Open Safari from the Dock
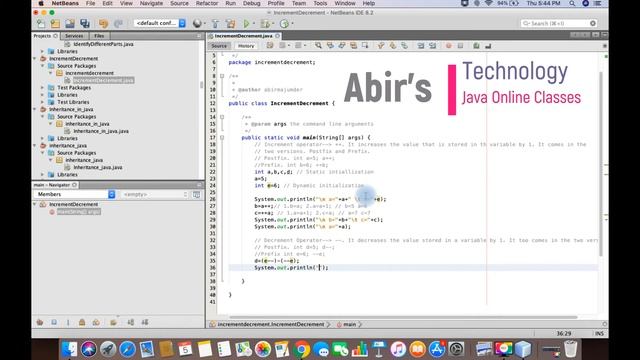The image size is (640, 360). (x=127, y=349)
